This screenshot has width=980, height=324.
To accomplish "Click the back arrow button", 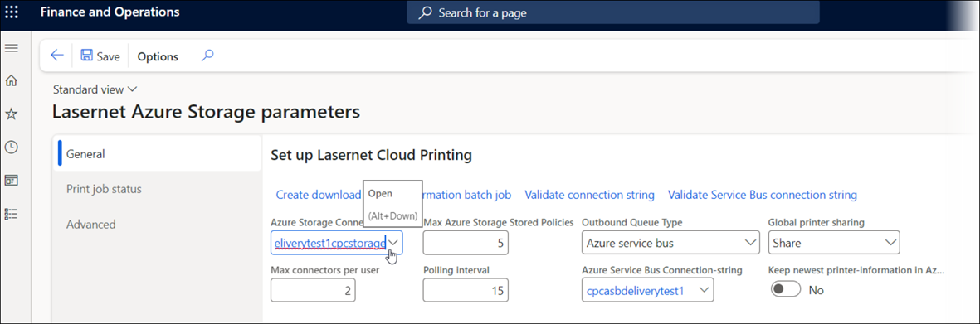I will pyautogui.click(x=57, y=56).
